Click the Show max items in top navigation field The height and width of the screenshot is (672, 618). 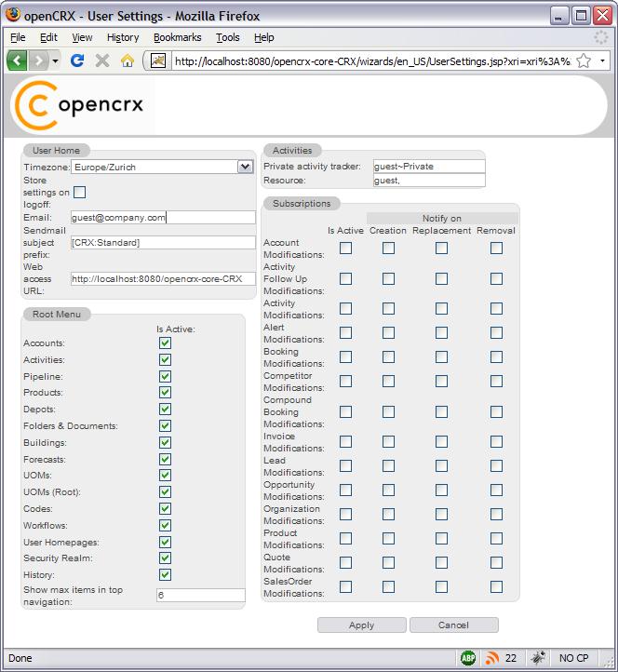tap(201, 595)
